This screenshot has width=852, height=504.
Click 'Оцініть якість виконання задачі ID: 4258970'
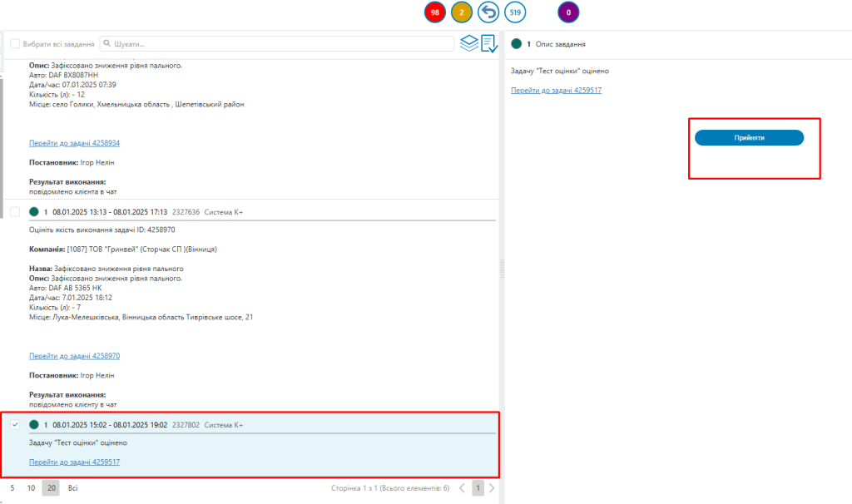102,230
